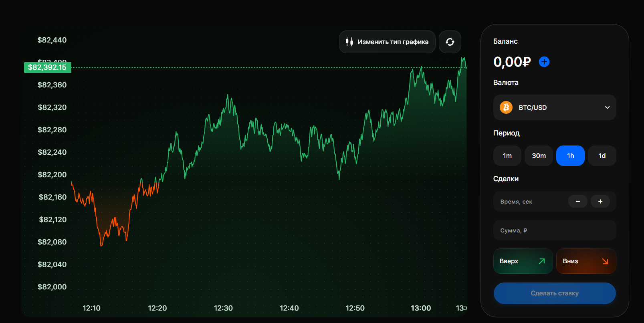Click the 12:40 time axis label
Screen dimensions: 644x323
289,308
